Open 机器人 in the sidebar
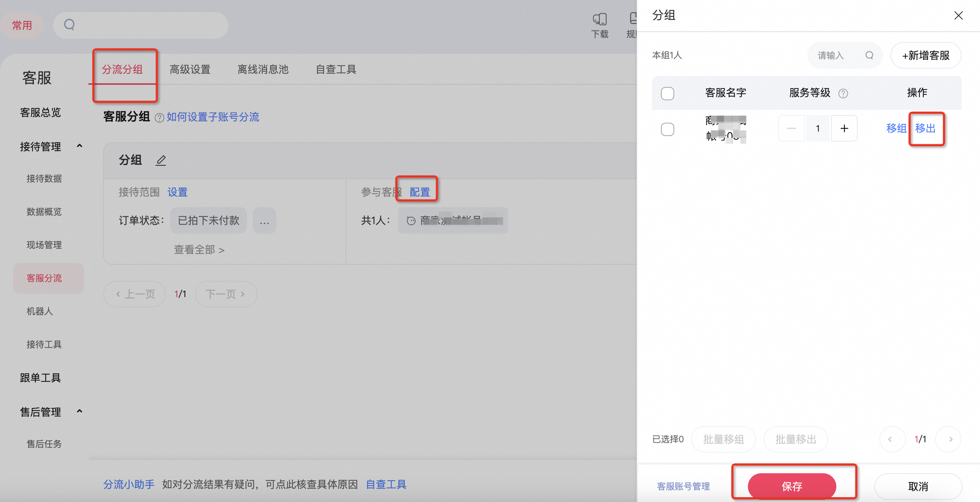The image size is (980, 502). 39,311
